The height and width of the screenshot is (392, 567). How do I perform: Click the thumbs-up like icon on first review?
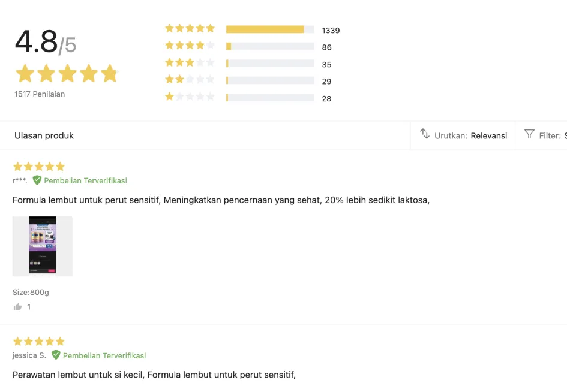click(18, 307)
